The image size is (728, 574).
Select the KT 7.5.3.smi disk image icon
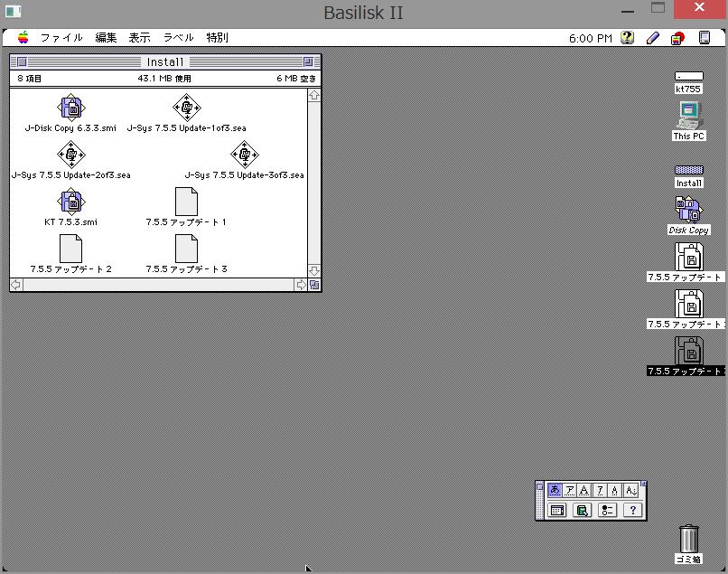point(70,202)
